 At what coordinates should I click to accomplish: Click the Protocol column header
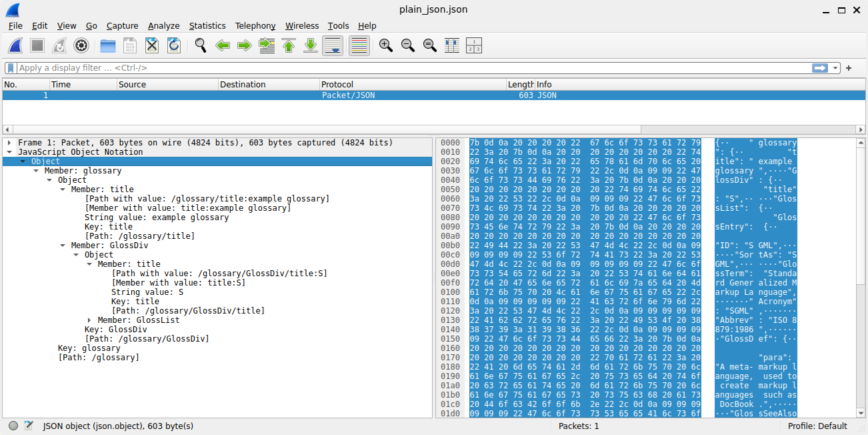point(413,85)
